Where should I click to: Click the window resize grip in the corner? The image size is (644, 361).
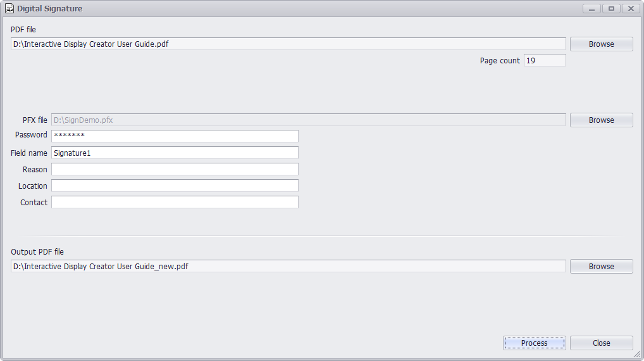click(x=637, y=353)
